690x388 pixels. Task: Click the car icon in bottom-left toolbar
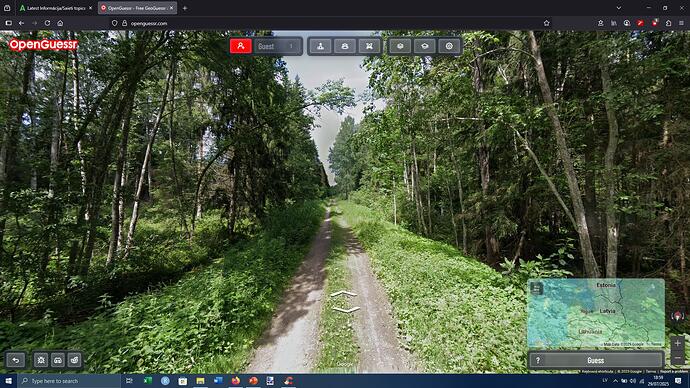[x=58, y=360]
